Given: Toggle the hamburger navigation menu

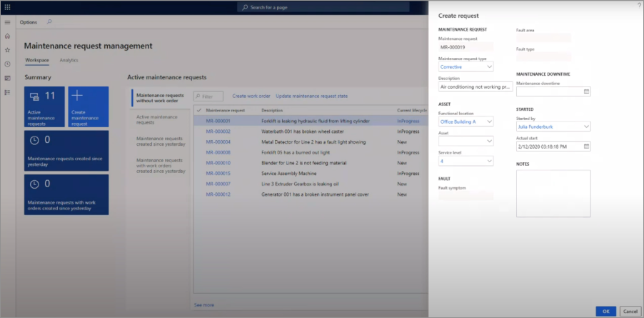Looking at the screenshot, I should [7, 22].
